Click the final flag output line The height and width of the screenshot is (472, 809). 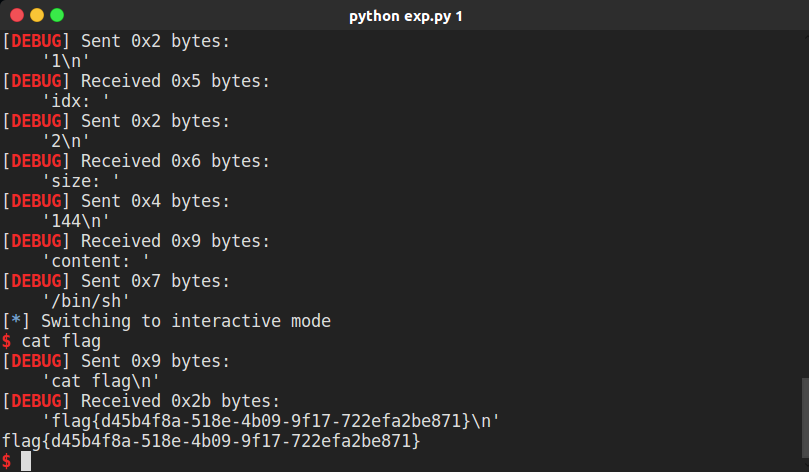click(x=212, y=441)
